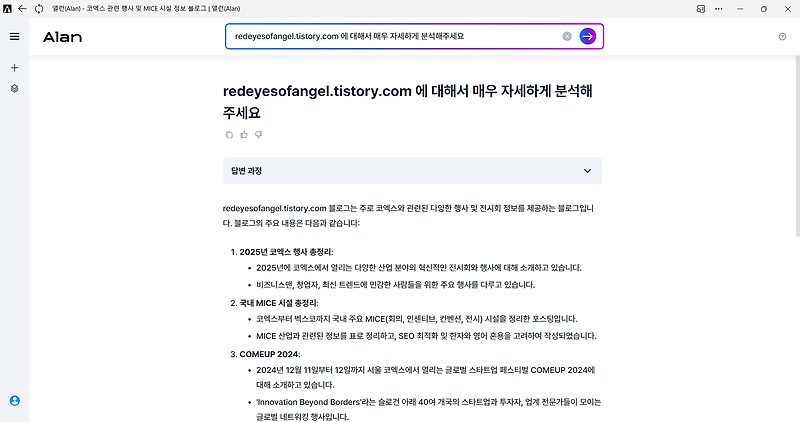
Task: Click the 'Innovation Beyond Borders' bullet line
Action: coord(429,409)
